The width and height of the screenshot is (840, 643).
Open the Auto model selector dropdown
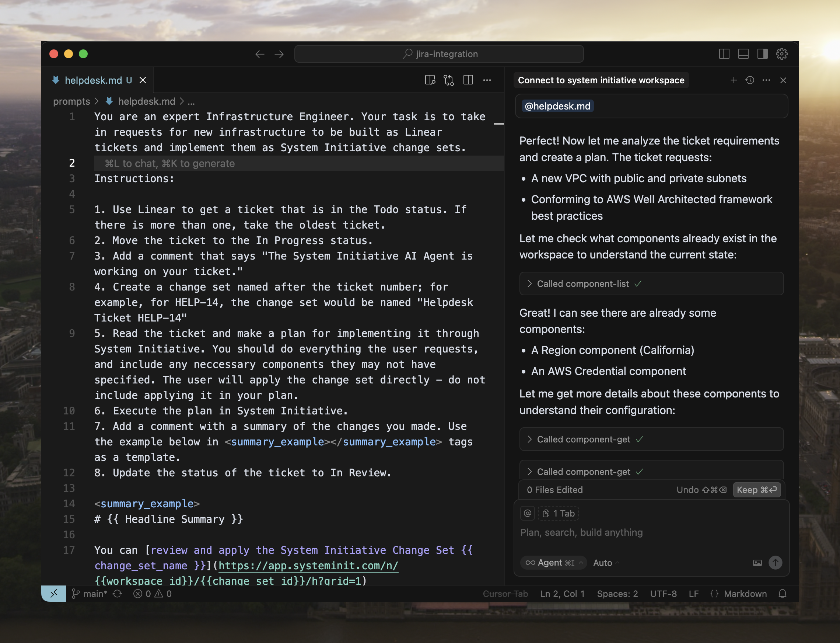tap(606, 563)
